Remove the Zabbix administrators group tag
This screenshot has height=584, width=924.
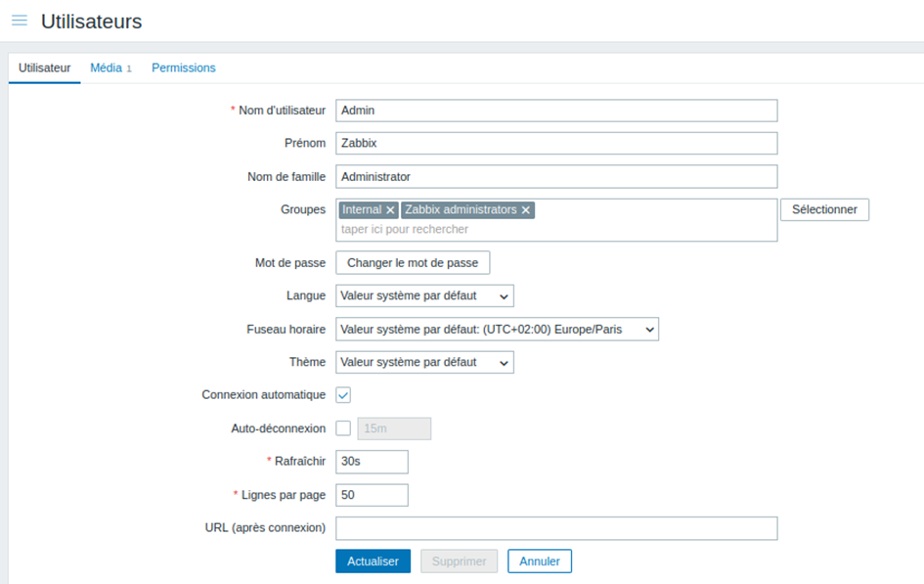click(526, 210)
